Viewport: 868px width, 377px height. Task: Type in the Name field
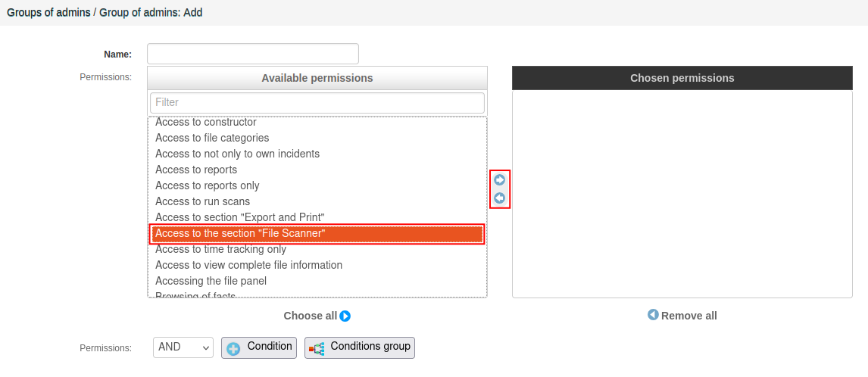point(252,54)
